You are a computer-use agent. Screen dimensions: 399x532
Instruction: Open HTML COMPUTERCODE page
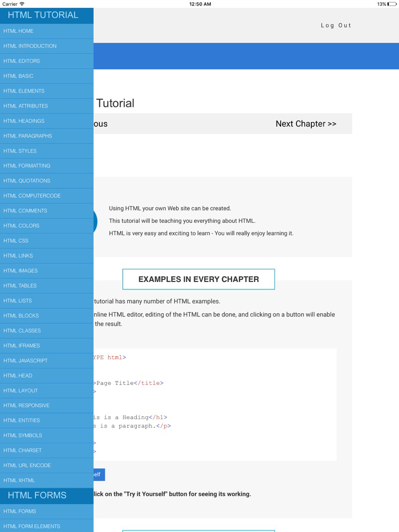(46, 196)
